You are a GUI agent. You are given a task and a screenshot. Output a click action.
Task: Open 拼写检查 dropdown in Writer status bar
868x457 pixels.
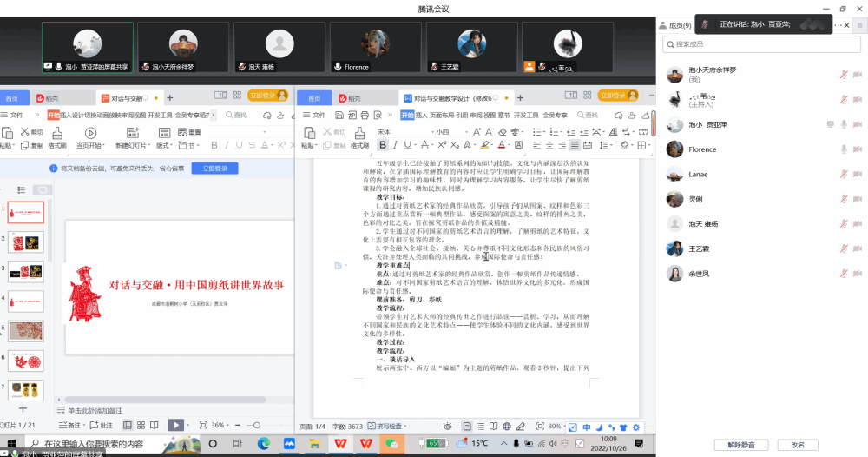[x=404, y=426]
